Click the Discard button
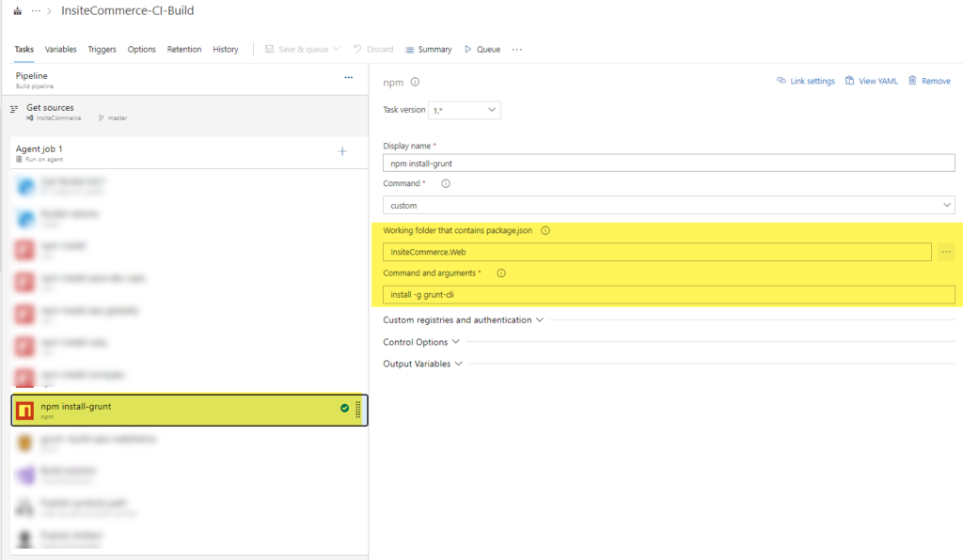The height and width of the screenshot is (560, 963). pos(373,49)
